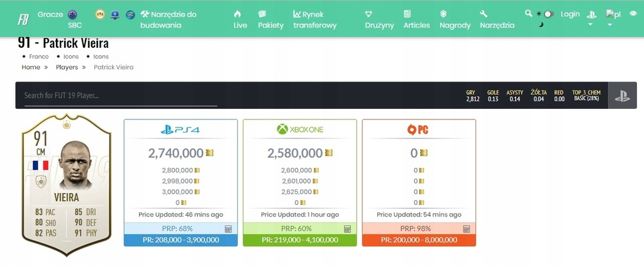
Task: Click the Xbox One logo on price box
Action: [300, 130]
